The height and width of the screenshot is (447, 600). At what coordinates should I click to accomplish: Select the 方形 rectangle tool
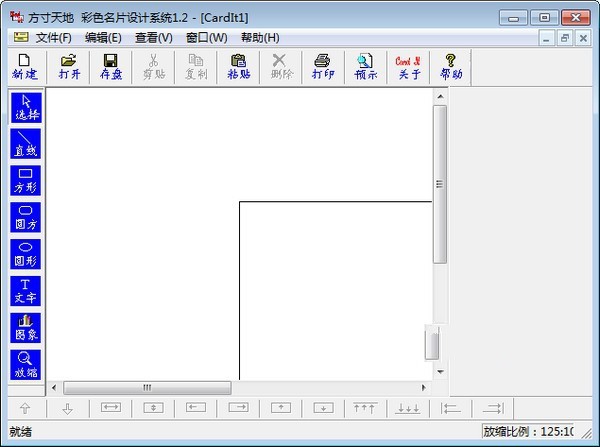26,181
